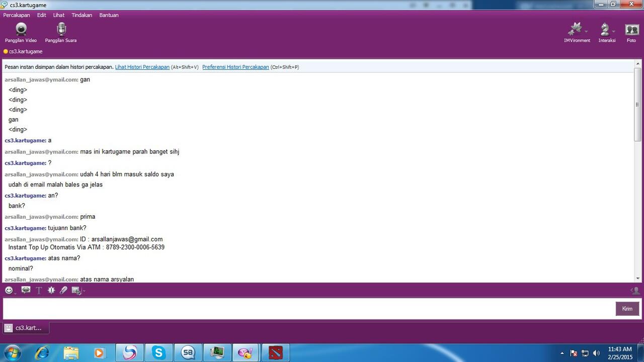The width and height of the screenshot is (644, 362).
Task: Click the "bank?" message line
Action: point(17,206)
